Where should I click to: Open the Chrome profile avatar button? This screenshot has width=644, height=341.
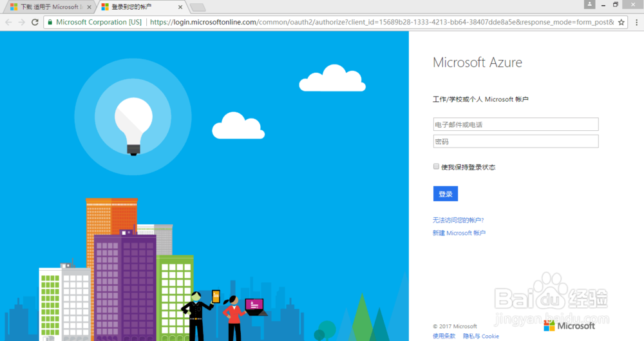click(589, 4)
